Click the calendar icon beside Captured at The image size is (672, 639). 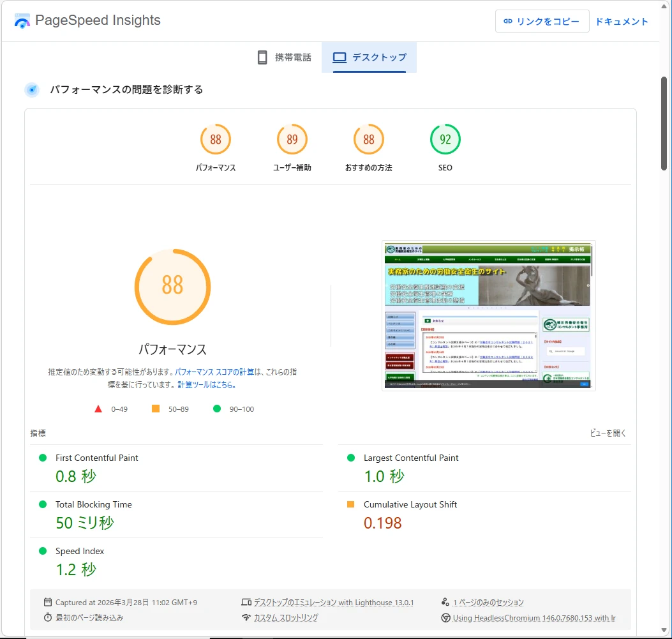click(x=48, y=602)
